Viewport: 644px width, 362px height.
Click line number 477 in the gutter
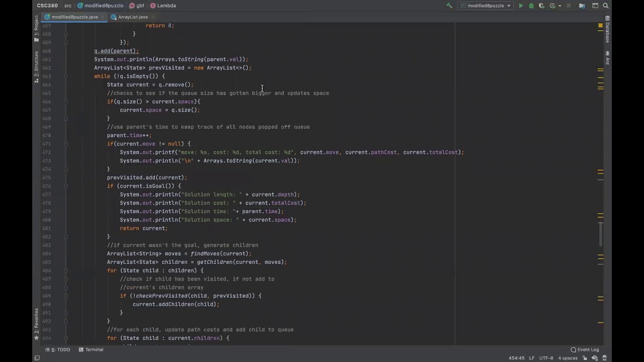[x=46, y=195]
